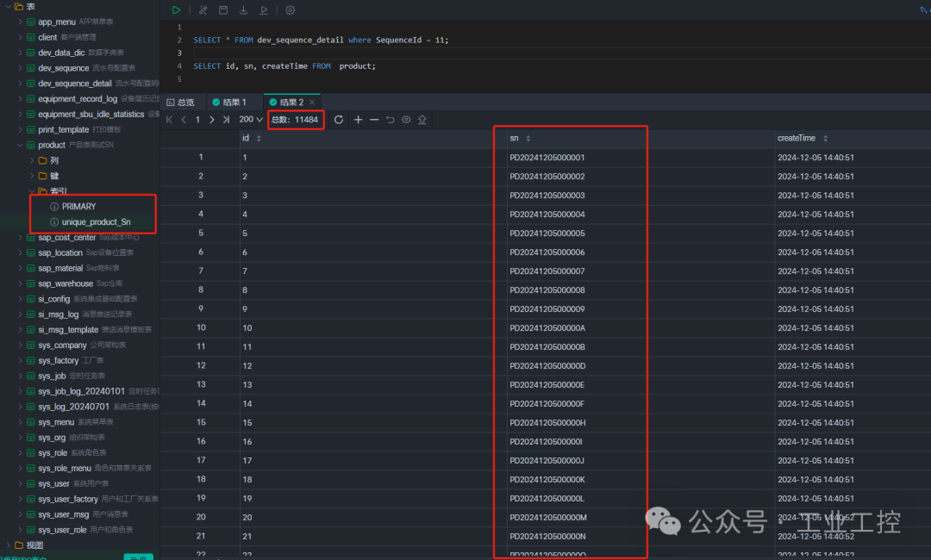Screen dimensions: 931x560
Task: Click the format SQL wand icon
Action: coord(203,10)
